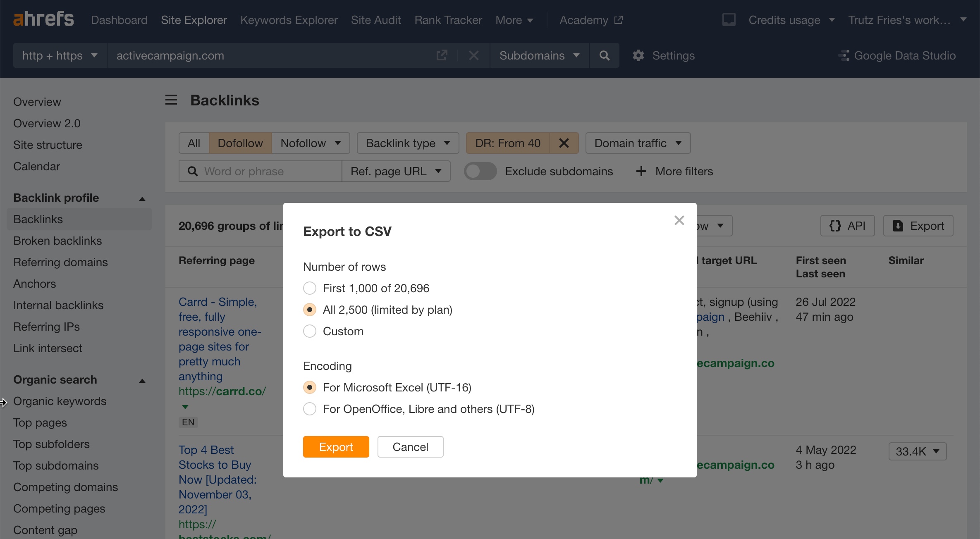
Task: Open the Carrd referring page link
Action: pyautogui.click(x=220, y=339)
